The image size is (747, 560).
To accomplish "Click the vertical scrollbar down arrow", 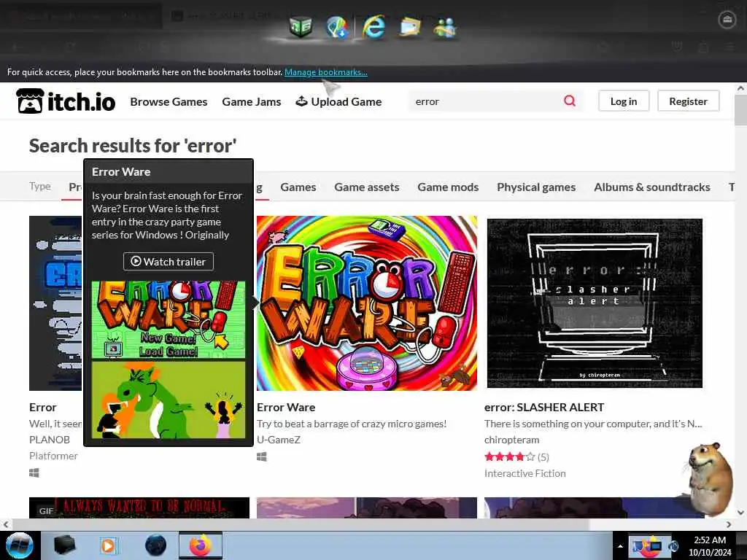I will pyautogui.click(x=740, y=513).
